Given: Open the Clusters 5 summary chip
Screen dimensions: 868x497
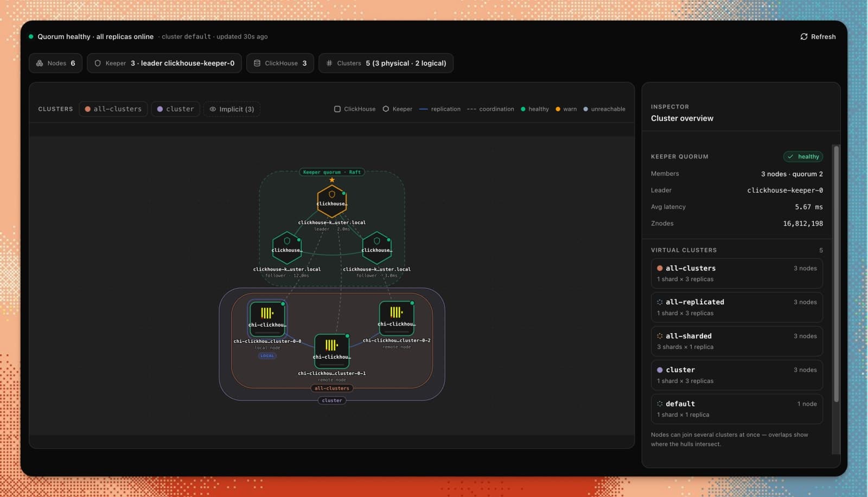Looking at the screenshot, I should [x=386, y=63].
